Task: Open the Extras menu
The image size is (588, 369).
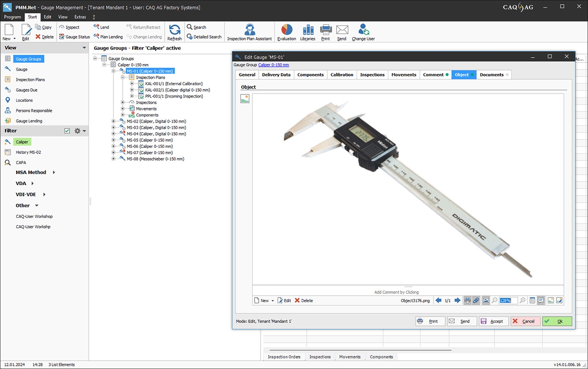Action: tap(80, 17)
